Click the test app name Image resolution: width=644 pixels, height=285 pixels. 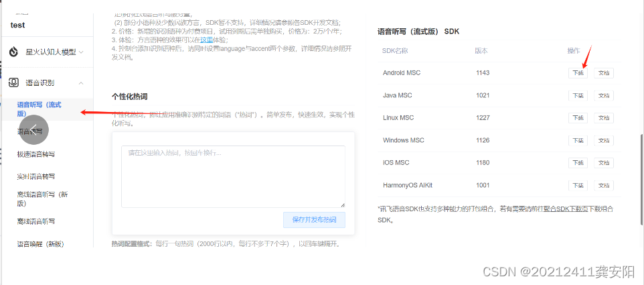click(17, 25)
